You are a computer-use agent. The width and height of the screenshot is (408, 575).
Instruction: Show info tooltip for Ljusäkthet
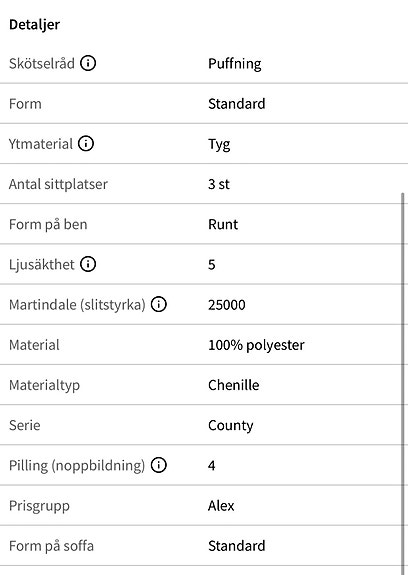(x=88, y=264)
